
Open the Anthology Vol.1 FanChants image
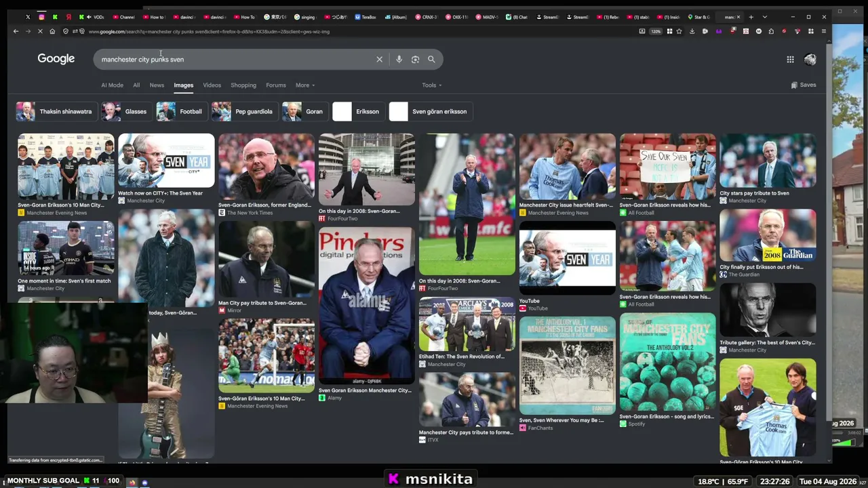[568, 365]
